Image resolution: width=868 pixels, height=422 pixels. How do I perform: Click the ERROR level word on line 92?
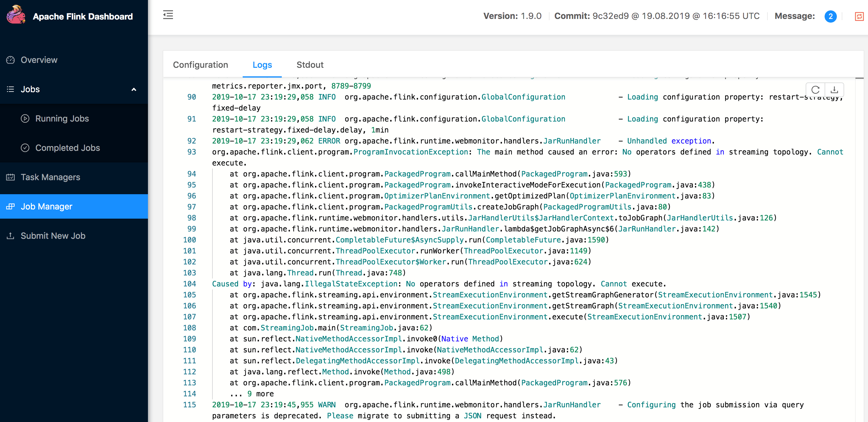pyautogui.click(x=329, y=141)
